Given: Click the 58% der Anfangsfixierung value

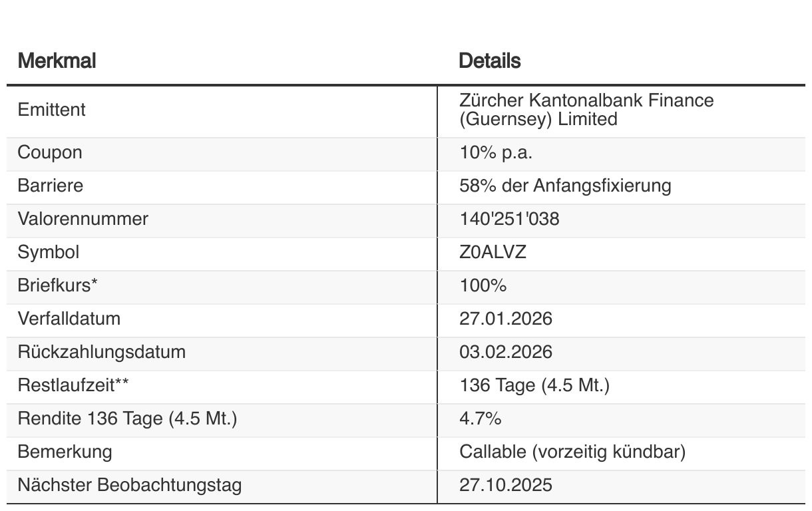Looking at the screenshot, I should [x=565, y=186].
